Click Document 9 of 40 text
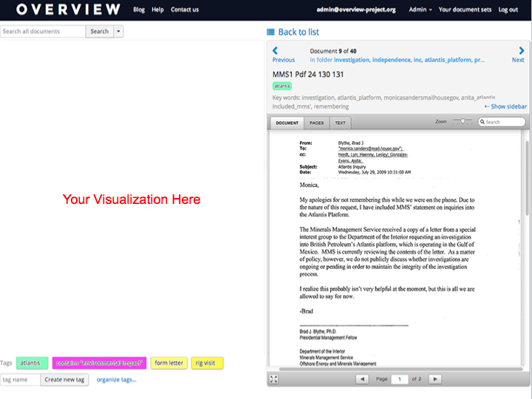This screenshot has width=532, height=399. (332, 51)
